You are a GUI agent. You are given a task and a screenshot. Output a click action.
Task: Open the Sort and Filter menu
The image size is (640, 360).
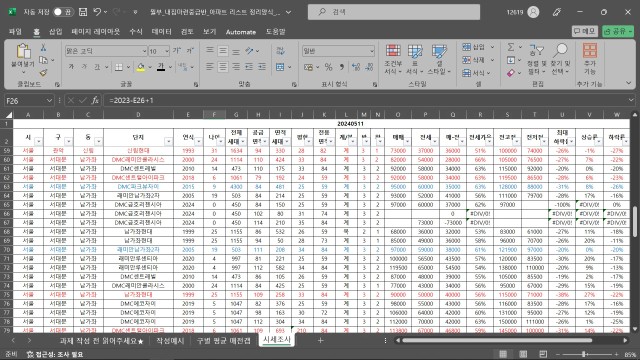click(x=536, y=60)
